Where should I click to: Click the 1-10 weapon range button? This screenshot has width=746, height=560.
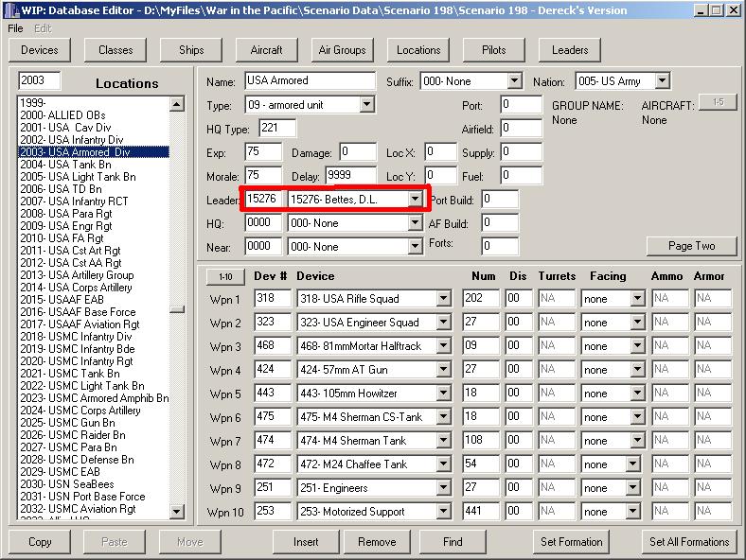[225, 276]
